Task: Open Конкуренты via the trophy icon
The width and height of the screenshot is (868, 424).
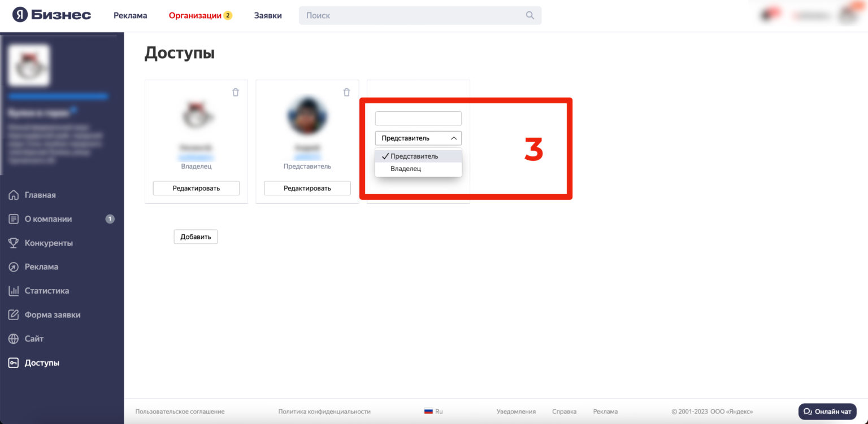Action: (14, 243)
